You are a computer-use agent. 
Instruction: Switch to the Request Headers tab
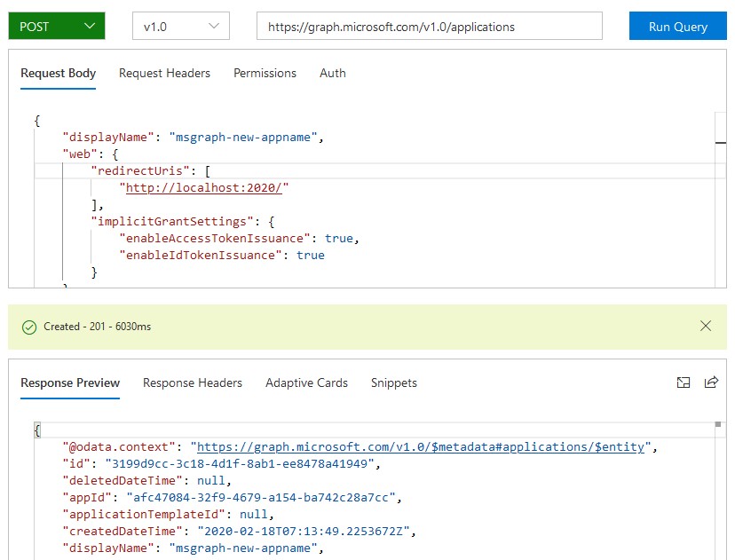(164, 73)
